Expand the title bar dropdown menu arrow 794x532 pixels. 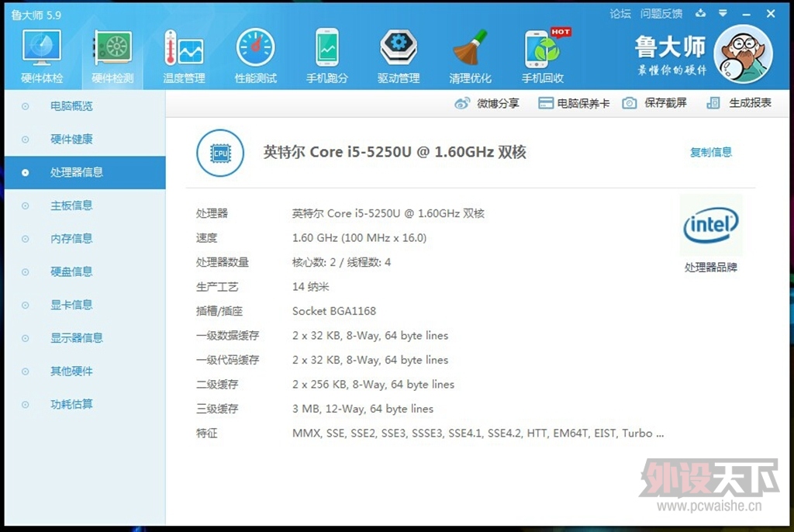(723, 13)
